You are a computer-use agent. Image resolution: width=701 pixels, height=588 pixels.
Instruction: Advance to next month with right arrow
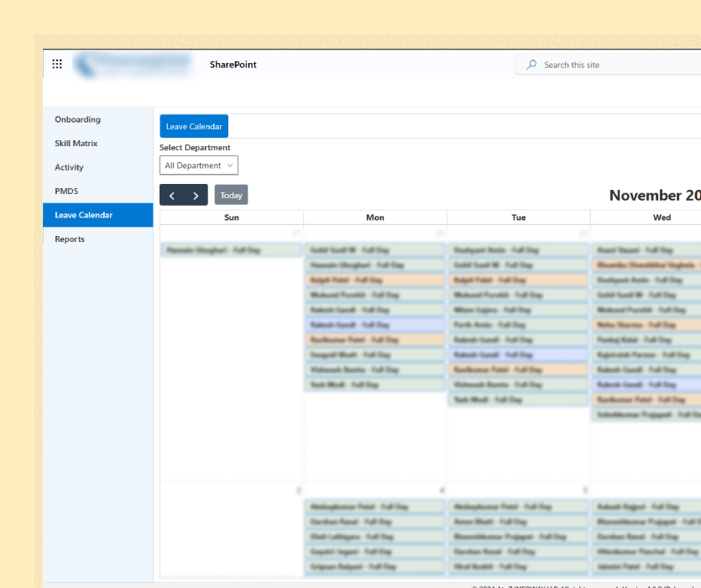click(x=196, y=196)
